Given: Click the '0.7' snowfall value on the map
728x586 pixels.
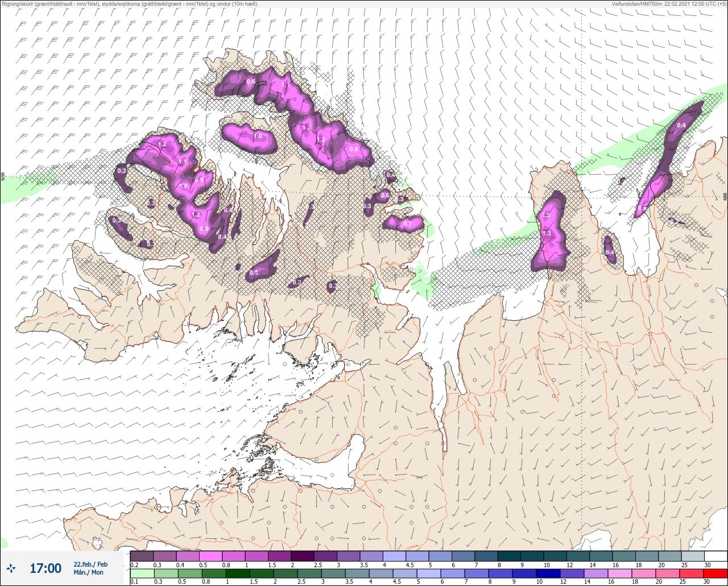Looking at the screenshot, I should coord(407,224).
